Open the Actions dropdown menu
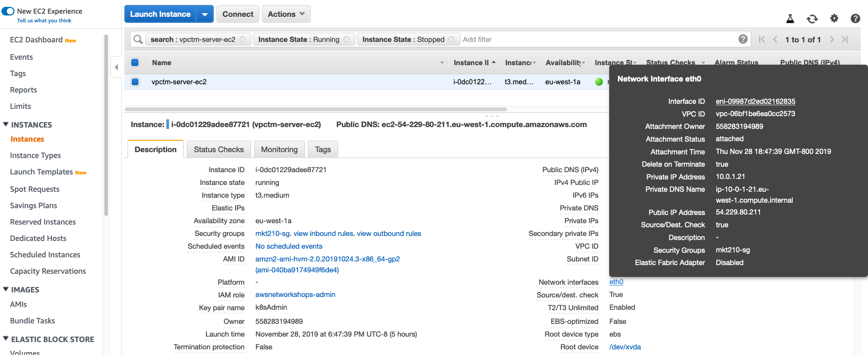Image resolution: width=868 pixels, height=358 pixels. pos(286,14)
